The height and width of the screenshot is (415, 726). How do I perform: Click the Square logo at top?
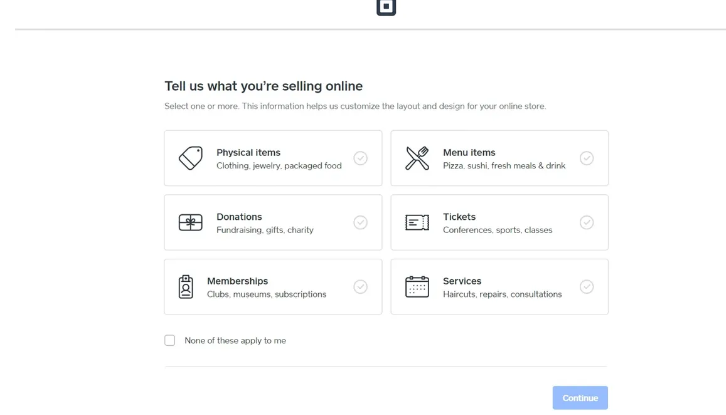point(386,7)
